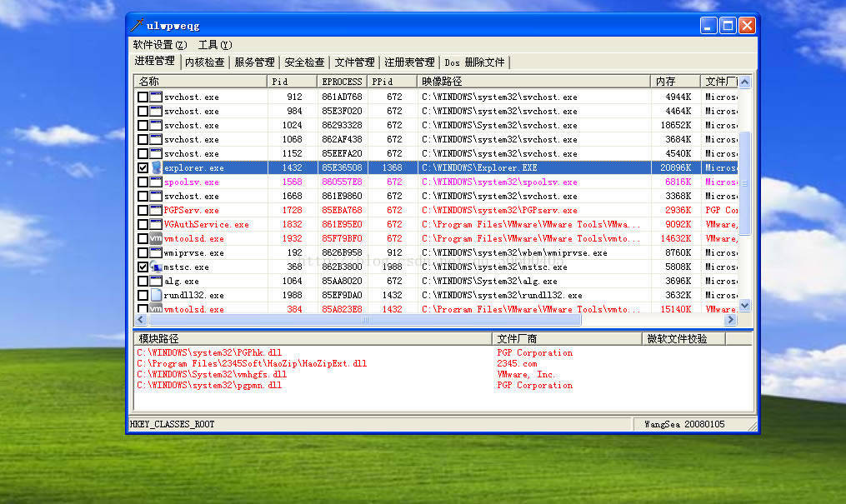Click the svchost.exe icon with Pid 1668
This screenshot has width=846, height=504.
pyautogui.click(x=156, y=196)
